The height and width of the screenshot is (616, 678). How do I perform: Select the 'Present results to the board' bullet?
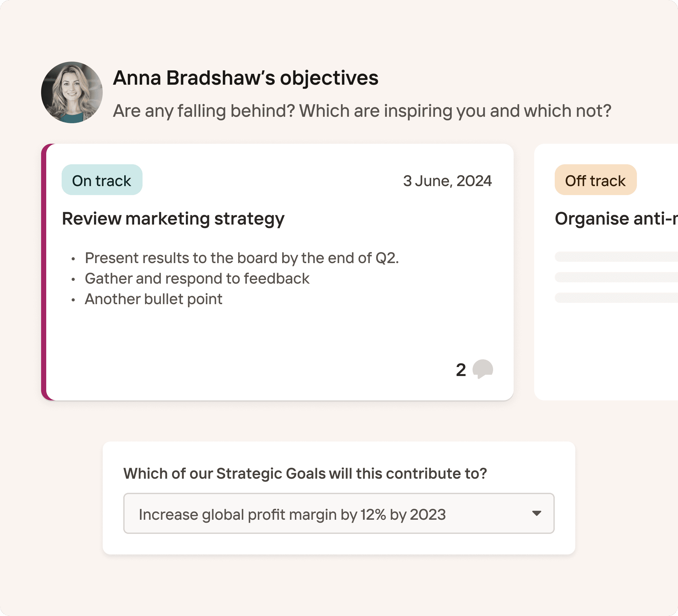[241, 258]
